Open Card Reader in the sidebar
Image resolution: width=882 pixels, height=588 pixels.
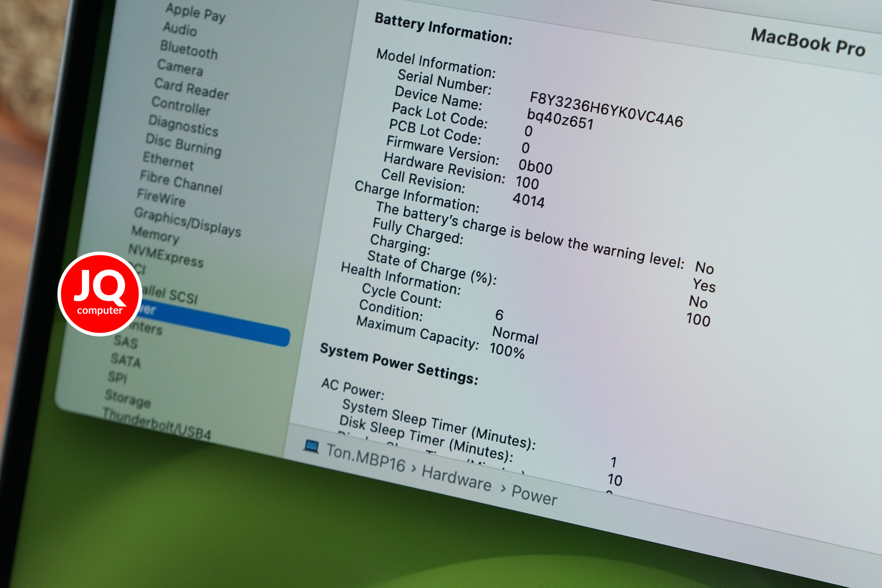click(x=191, y=89)
